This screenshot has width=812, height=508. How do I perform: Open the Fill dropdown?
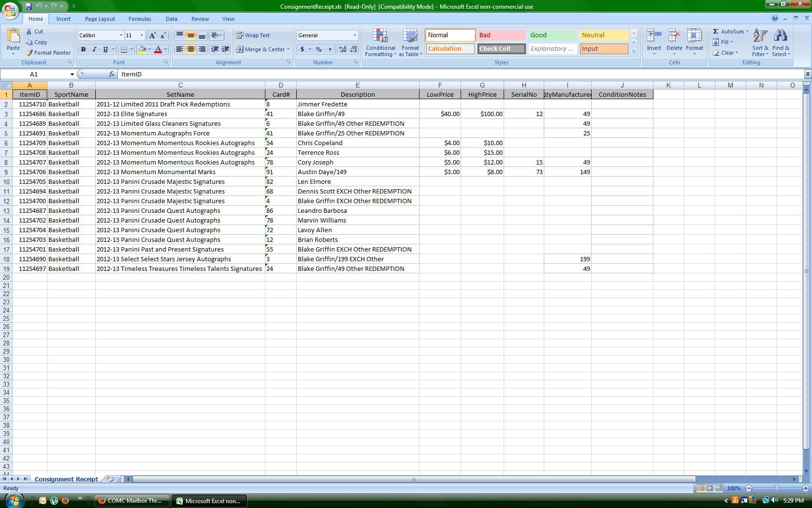[x=723, y=42]
